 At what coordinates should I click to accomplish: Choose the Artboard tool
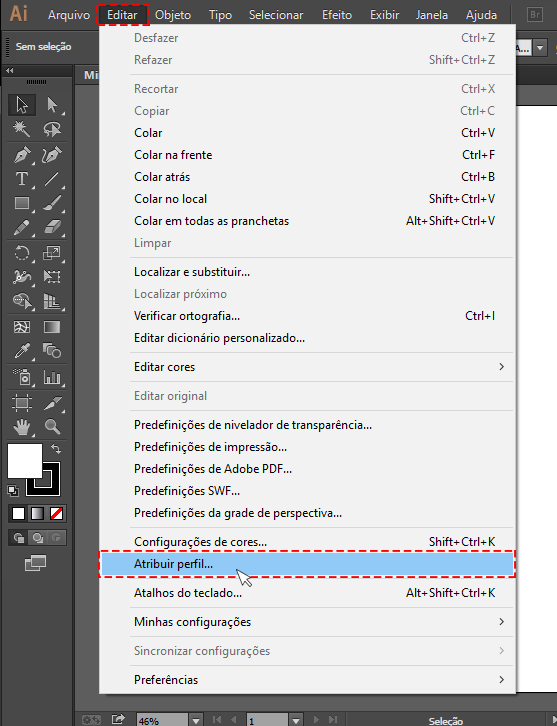coord(22,402)
